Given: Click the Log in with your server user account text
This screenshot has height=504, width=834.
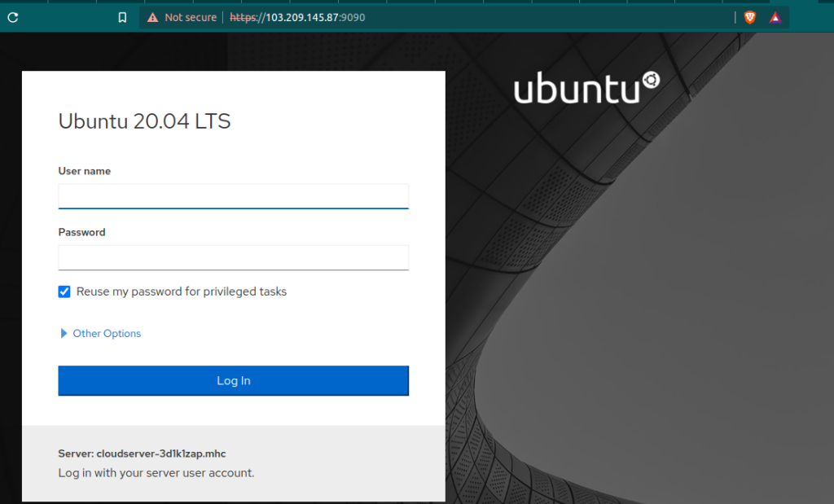Looking at the screenshot, I should (156, 472).
